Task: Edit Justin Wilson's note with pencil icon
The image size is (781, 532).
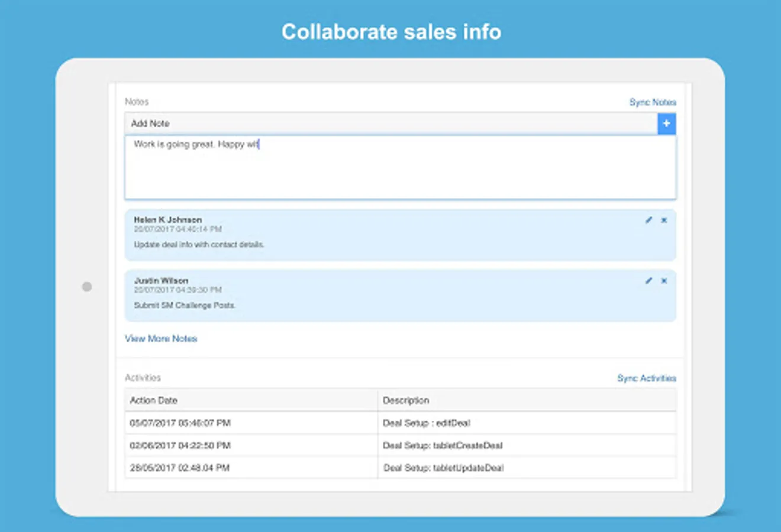Action: [x=648, y=281]
